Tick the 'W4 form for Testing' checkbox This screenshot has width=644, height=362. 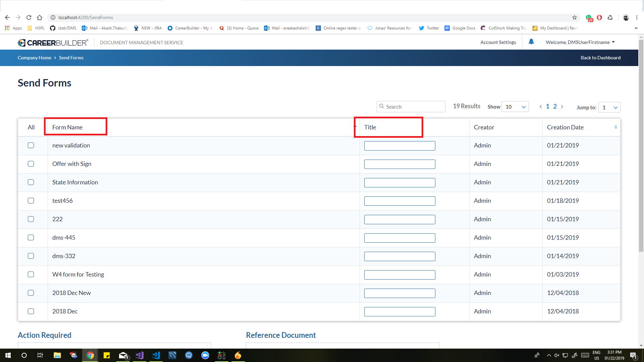(31, 275)
